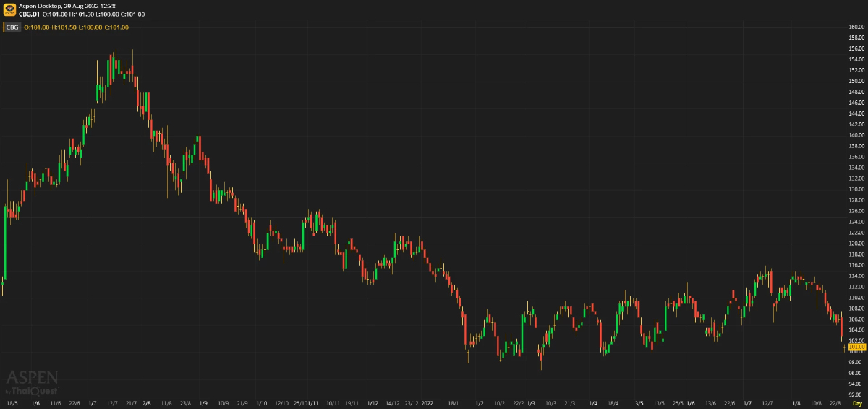This screenshot has width=868, height=409.
Task: Open the Day timeframe selector
Action: click(857, 404)
